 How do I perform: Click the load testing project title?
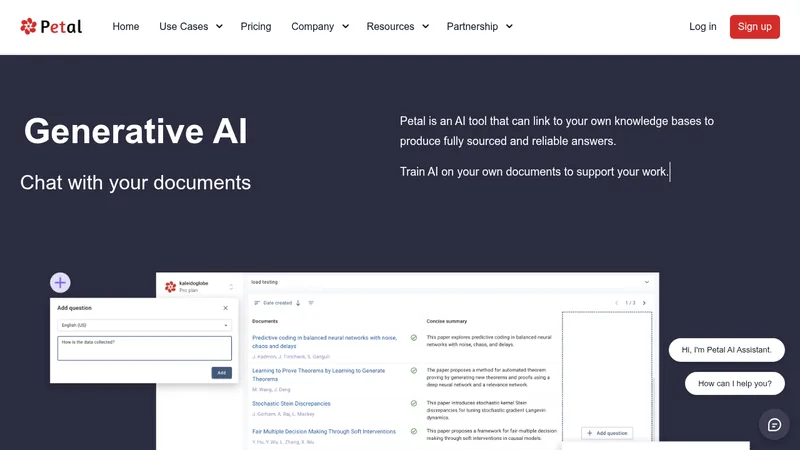click(x=264, y=282)
